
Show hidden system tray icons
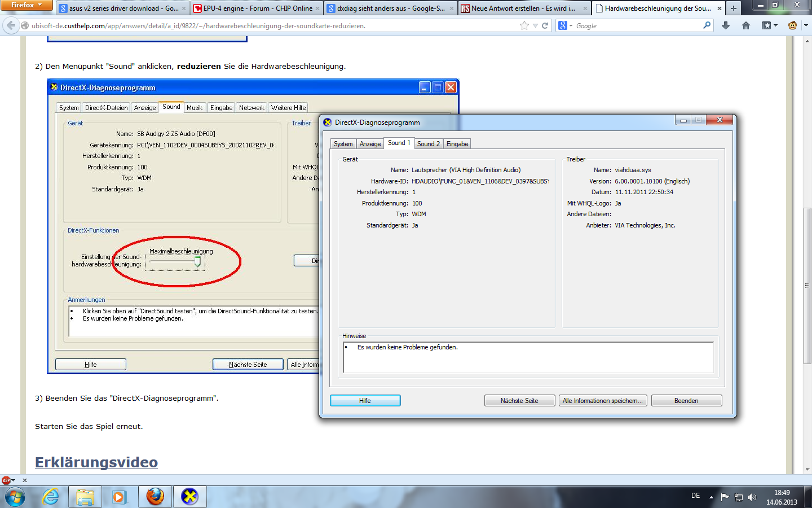(x=711, y=497)
